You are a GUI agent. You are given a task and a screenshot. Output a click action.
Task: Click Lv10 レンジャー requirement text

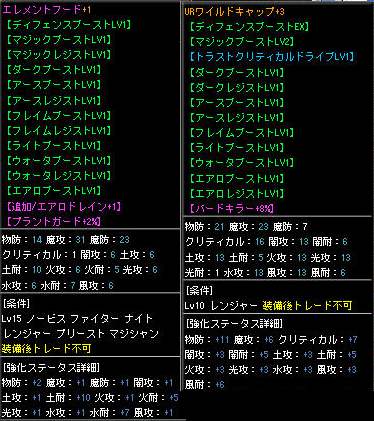tap(221, 305)
